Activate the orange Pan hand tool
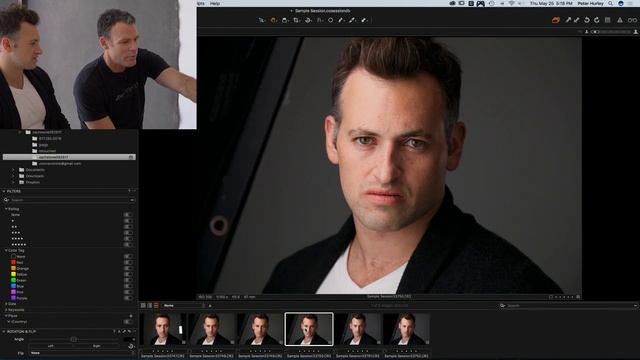This screenshot has width=640, height=360. click(x=273, y=20)
